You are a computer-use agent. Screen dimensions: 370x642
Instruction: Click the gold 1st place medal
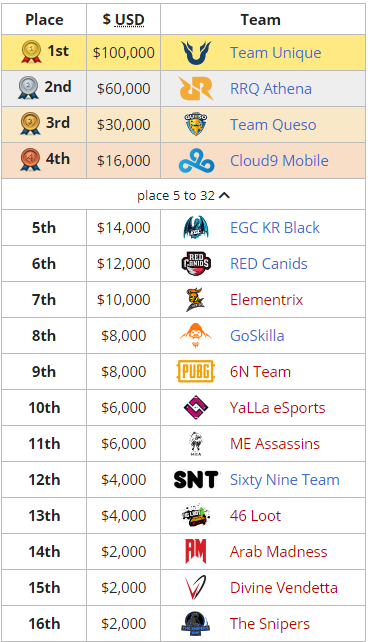point(32,52)
